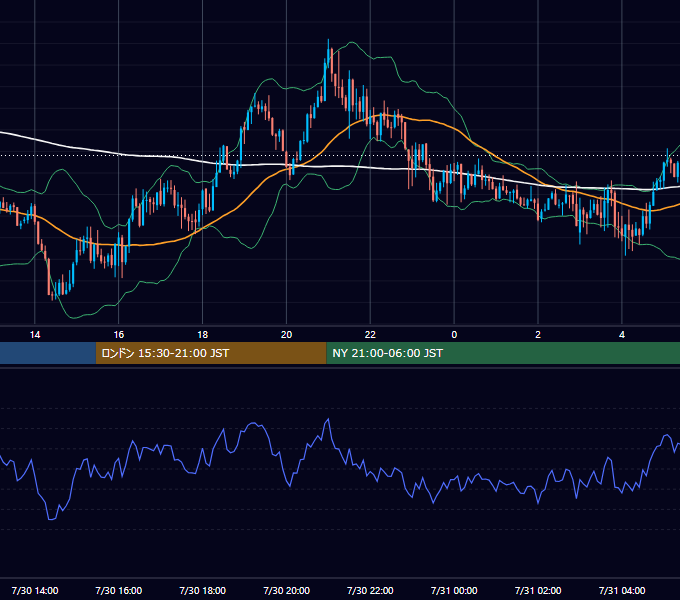
Task: Click the London 15:30-21:00 JST session bar
Action: click(x=211, y=353)
